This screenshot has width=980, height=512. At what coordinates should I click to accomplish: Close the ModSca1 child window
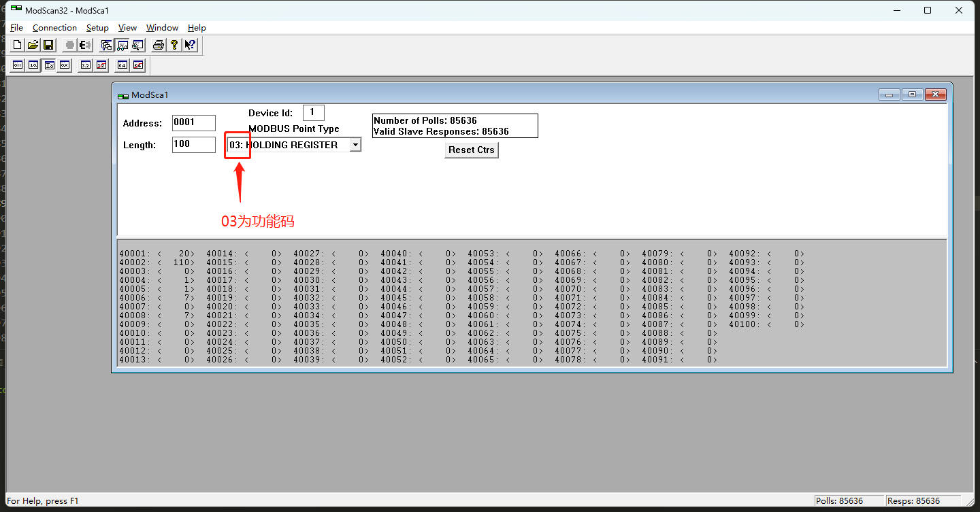[936, 95]
